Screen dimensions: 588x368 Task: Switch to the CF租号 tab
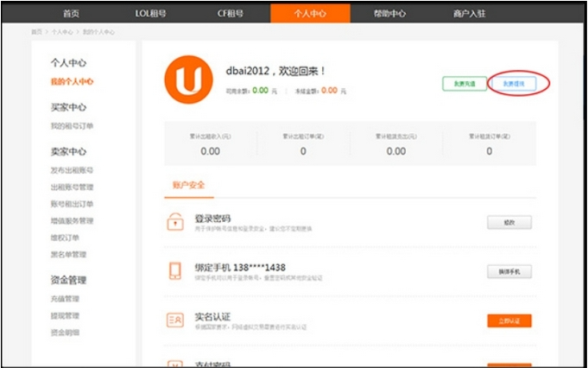(x=230, y=14)
